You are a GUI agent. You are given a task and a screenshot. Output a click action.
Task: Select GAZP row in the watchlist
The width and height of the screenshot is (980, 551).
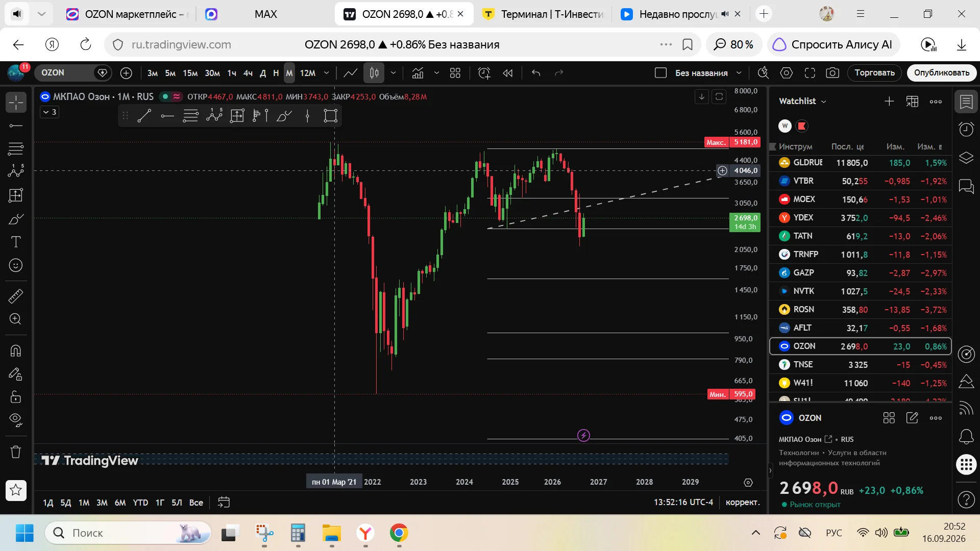[x=861, y=273]
